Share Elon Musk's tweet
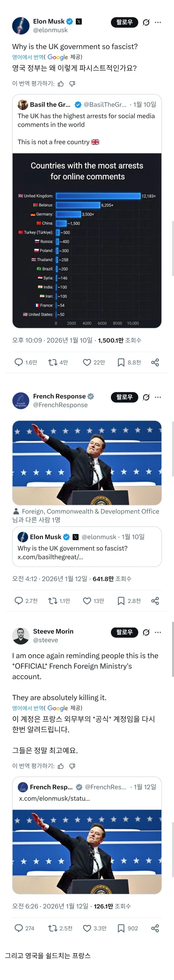 155,362
